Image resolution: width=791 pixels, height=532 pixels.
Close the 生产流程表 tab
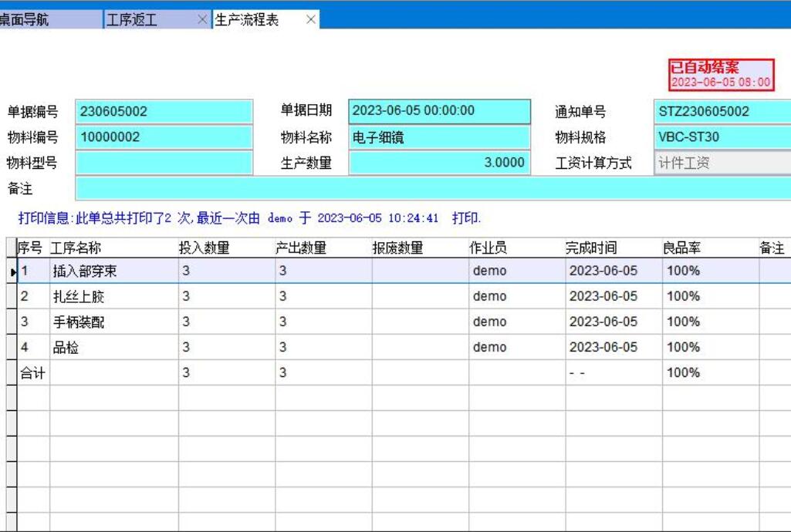[311, 20]
